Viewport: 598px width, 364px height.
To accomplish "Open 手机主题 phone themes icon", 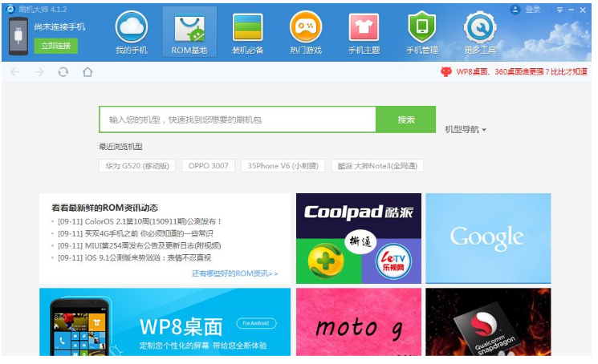I will pyautogui.click(x=364, y=32).
